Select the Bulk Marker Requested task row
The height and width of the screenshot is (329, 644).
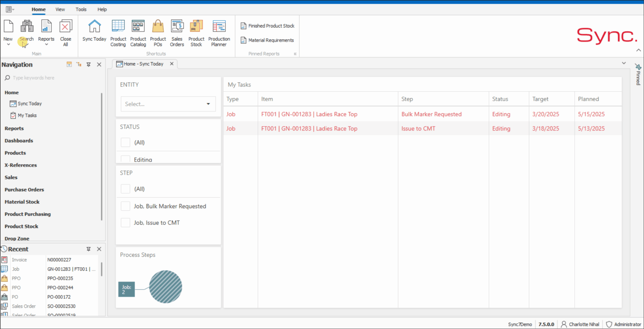pyautogui.click(x=422, y=114)
